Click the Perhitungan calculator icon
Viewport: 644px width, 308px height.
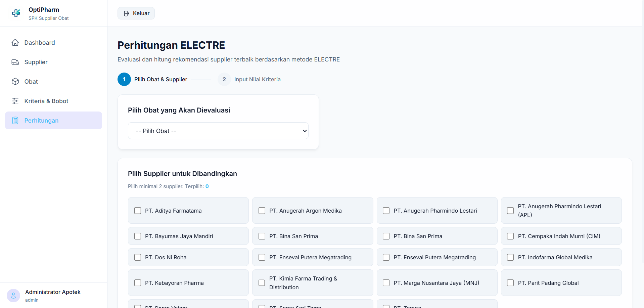(15, 121)
